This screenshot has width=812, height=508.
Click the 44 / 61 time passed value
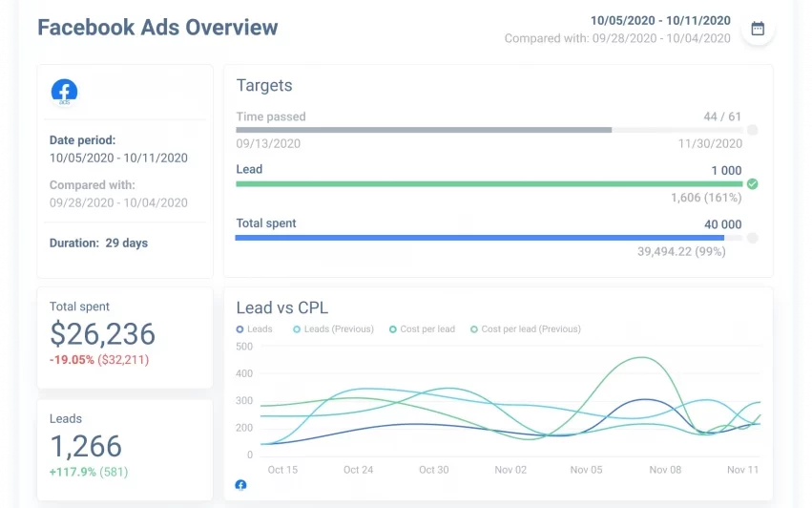coord(722,116)
